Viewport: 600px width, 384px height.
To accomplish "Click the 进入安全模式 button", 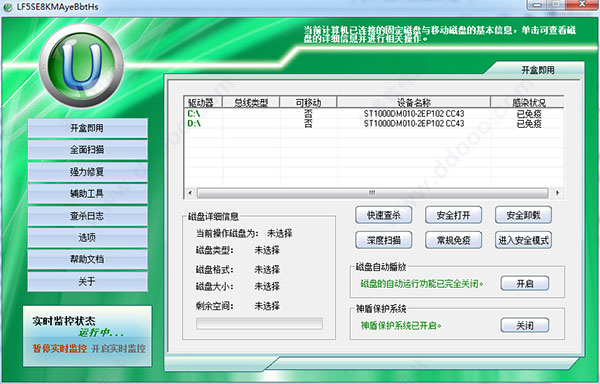I will [523, 240].
